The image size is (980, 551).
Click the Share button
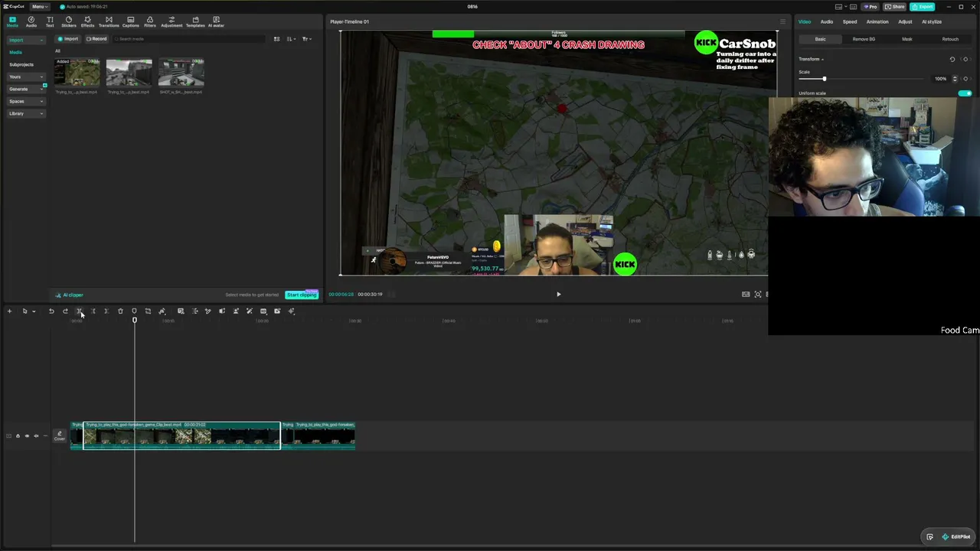[x=894, y=7]
